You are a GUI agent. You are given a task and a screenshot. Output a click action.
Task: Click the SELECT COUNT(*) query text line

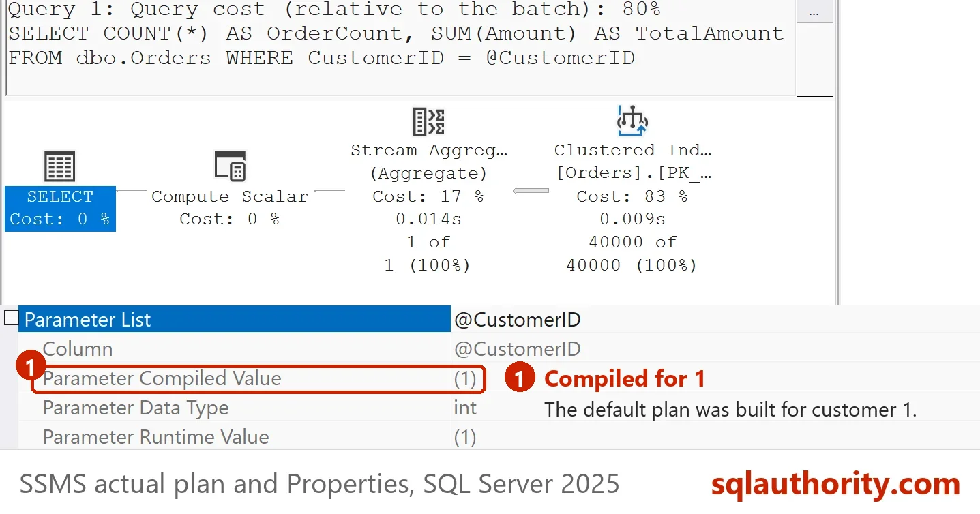click(x=396, y=33)
